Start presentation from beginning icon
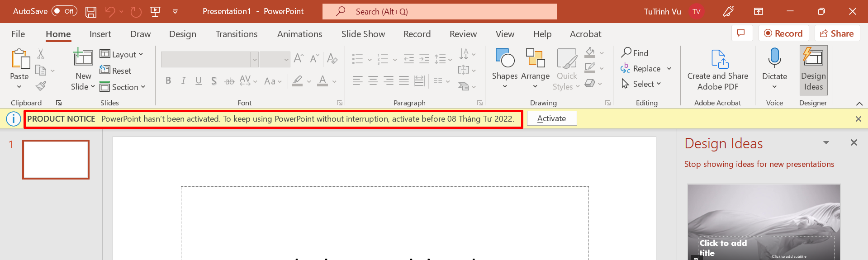Image resolution: width=868 pixels, height=260 pixels. pyautogui.click(x=155, y=12)
